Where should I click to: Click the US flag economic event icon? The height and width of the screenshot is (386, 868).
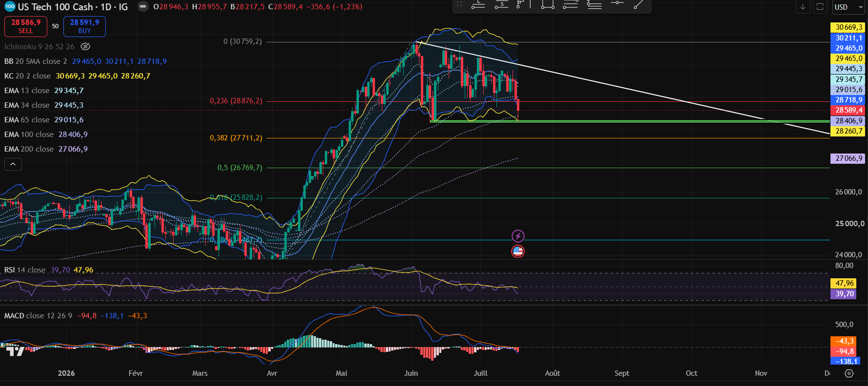pos(518,251)
